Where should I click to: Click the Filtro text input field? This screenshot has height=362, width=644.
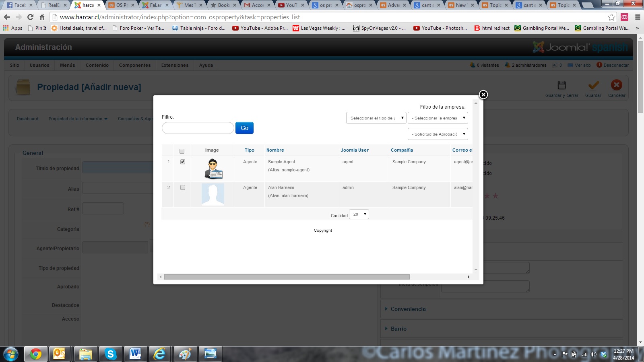(x=198, y=128)
